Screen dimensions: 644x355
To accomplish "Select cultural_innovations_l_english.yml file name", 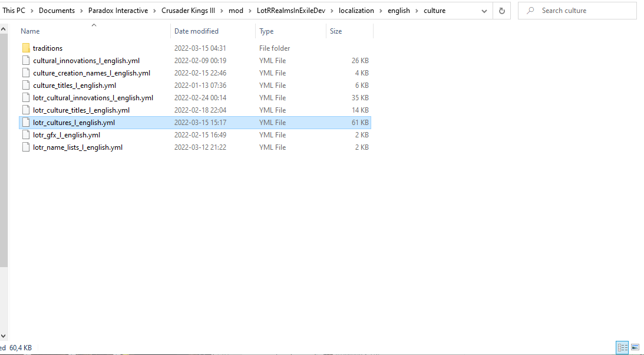I will (86, 60).
